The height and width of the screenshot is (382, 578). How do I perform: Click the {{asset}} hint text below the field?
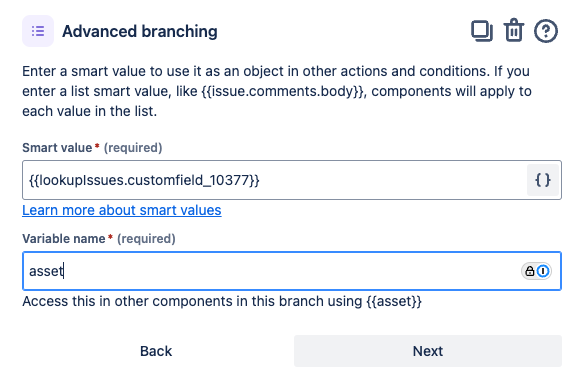pos(394,301)
